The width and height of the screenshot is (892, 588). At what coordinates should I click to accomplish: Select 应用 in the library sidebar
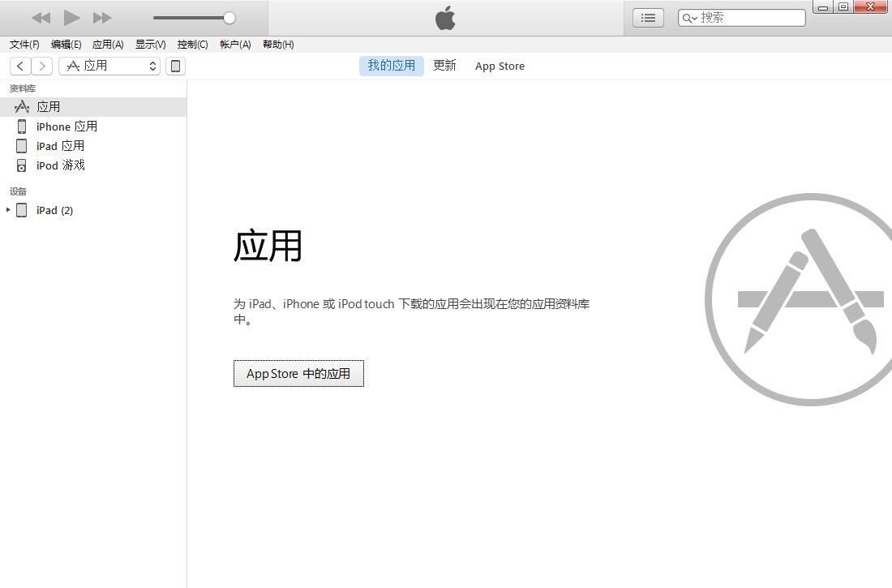pos(93,107)
